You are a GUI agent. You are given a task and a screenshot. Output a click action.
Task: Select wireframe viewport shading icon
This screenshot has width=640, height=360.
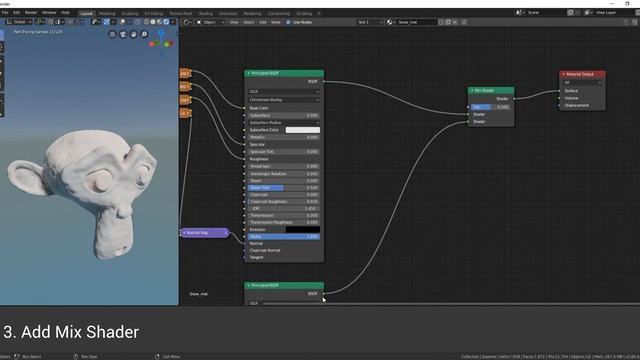click(x=147, y=22)
